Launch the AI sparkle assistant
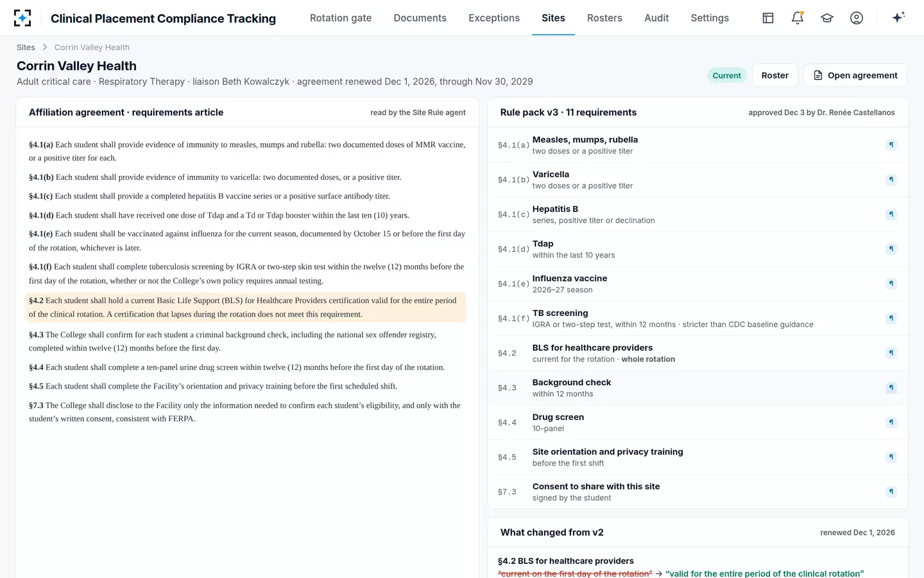 coord(898,17)
